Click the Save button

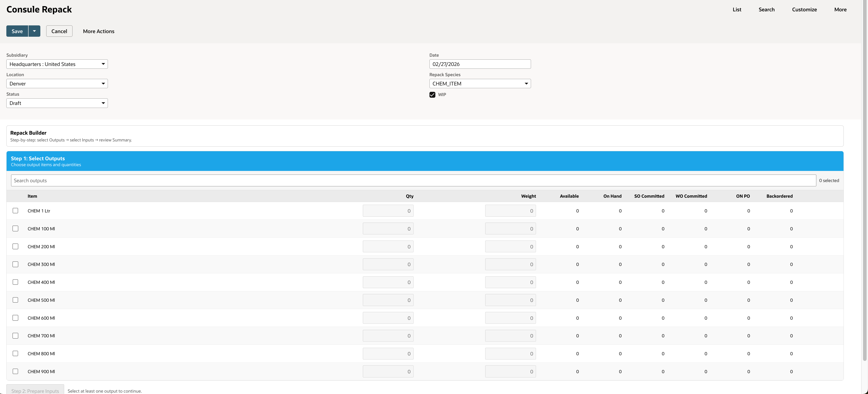tap(17, 31)
